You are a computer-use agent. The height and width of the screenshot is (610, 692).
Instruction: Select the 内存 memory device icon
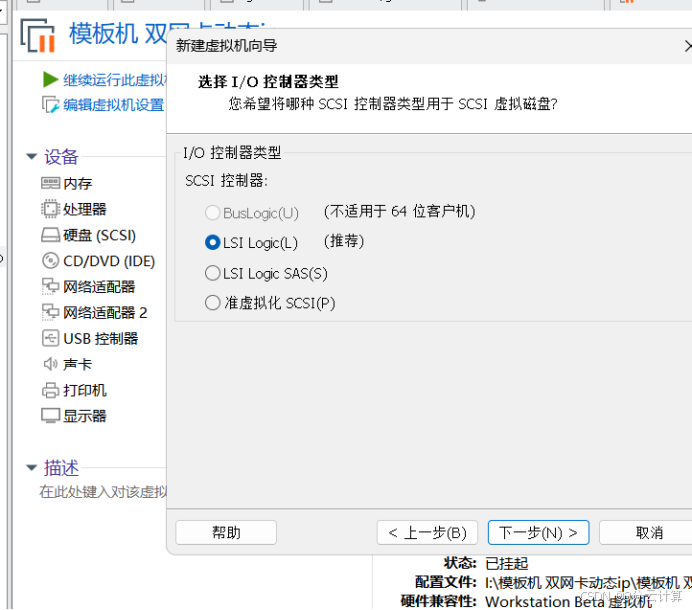pos(50,183)
